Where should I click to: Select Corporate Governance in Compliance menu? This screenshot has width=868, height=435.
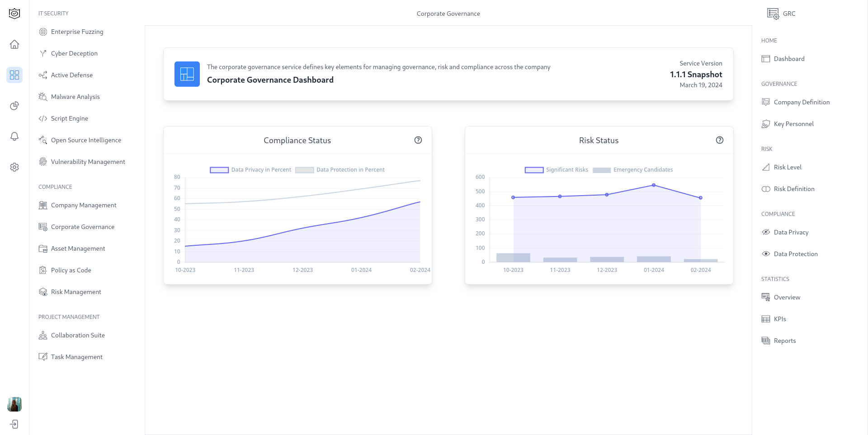pyautogui.click(x=82, y=227)
